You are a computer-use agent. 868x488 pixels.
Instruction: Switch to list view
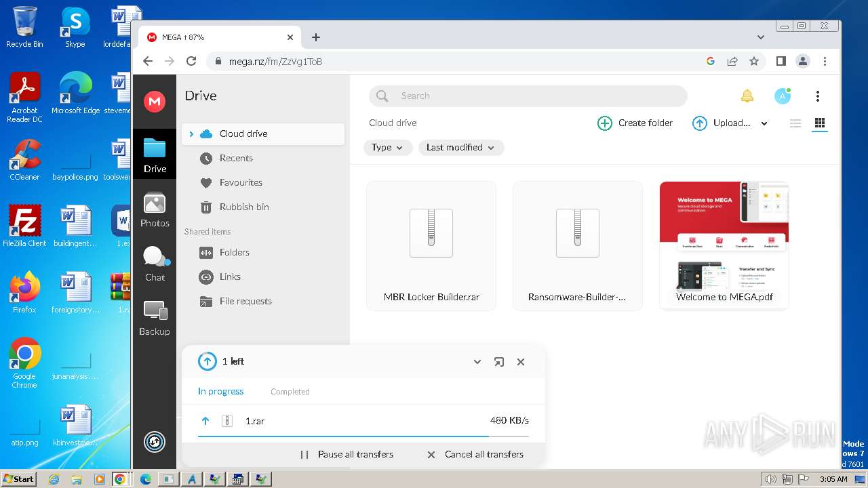[795, 123]
